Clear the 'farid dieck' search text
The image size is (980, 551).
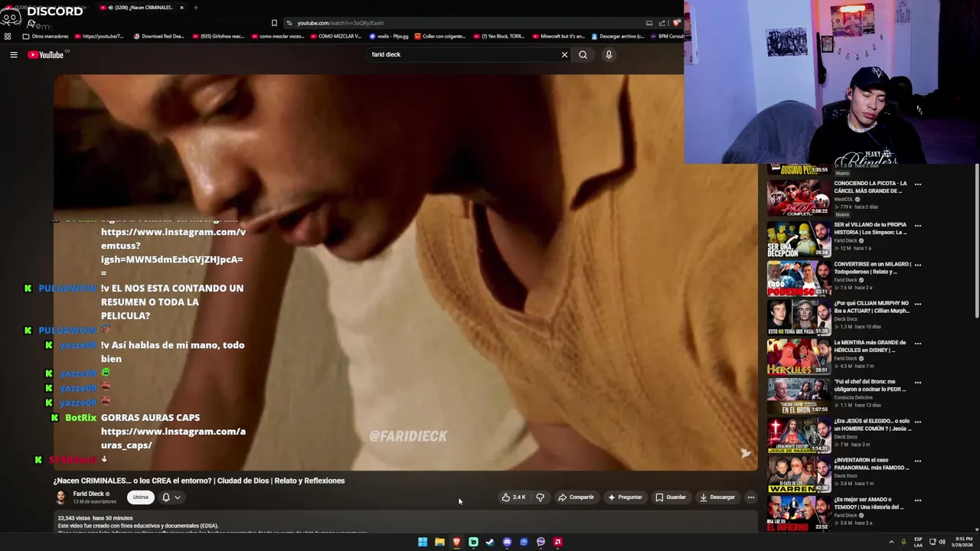[564, 54]
